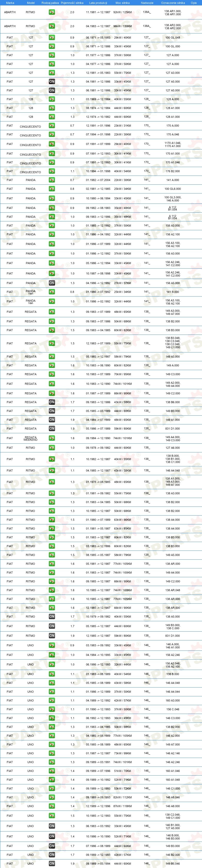Click petrol icon in Panda 100 GL6.000 row
This screenshot has height=868, width=202.
click(52, 189)
